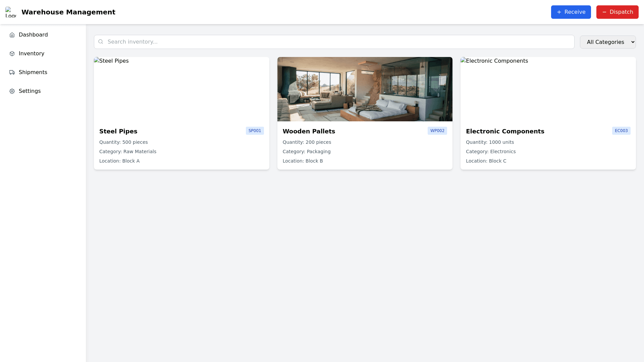
Task: Go to the Shipments page
Action: click(33, 72)
